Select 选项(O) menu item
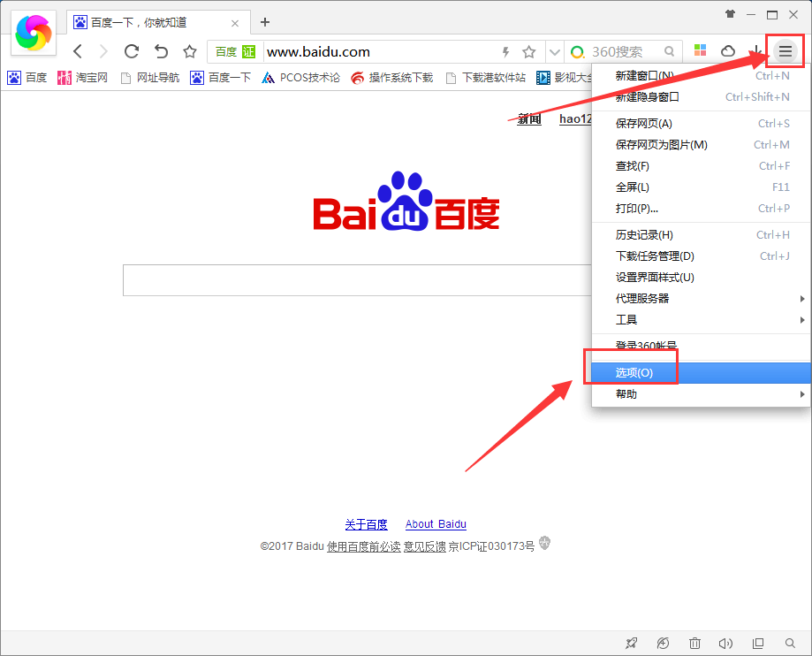 pyautogui.click(x=702, y=372)
